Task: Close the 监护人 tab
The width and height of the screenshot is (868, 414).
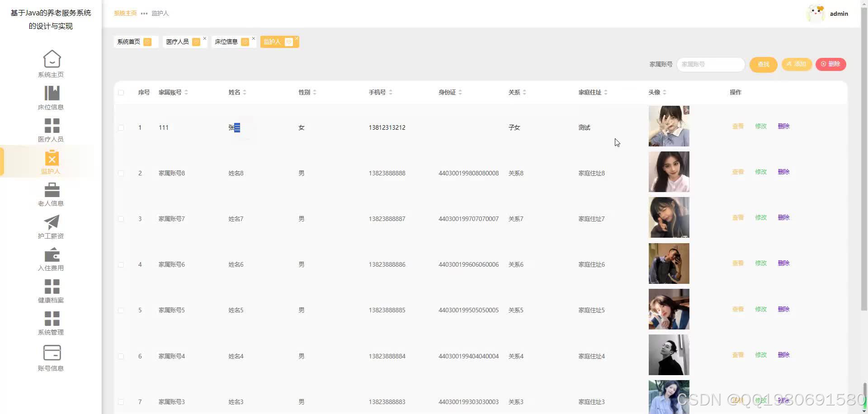Action: pos(297,38)
